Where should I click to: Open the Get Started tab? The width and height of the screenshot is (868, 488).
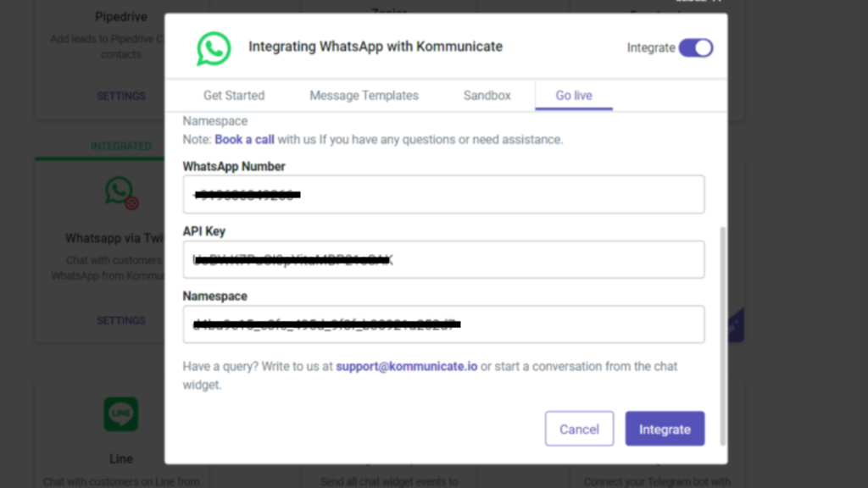(234, 95)
